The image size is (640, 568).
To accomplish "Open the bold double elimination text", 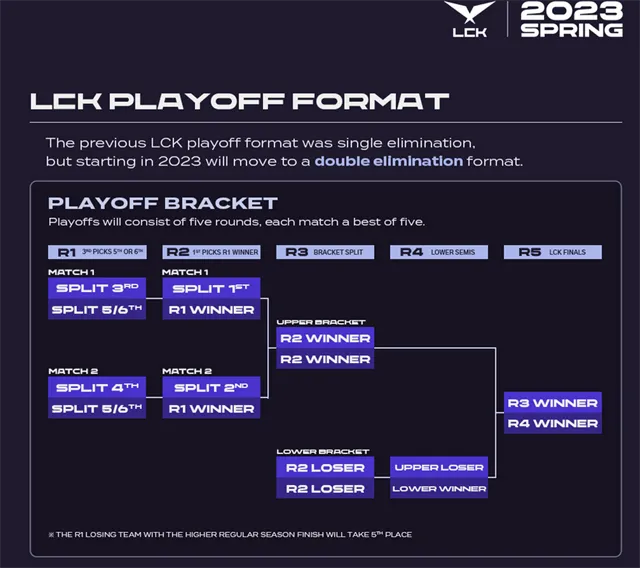I will point(389,160).
